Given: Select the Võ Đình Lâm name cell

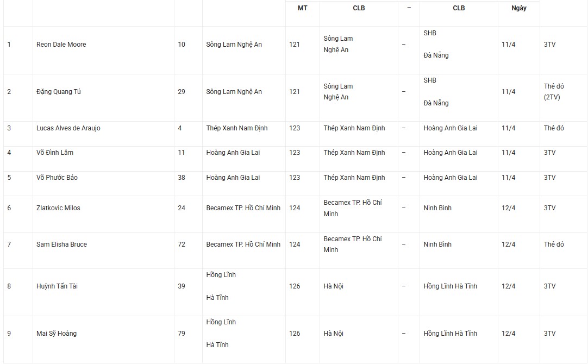Looking at the screenshot, I should point(55,153).
